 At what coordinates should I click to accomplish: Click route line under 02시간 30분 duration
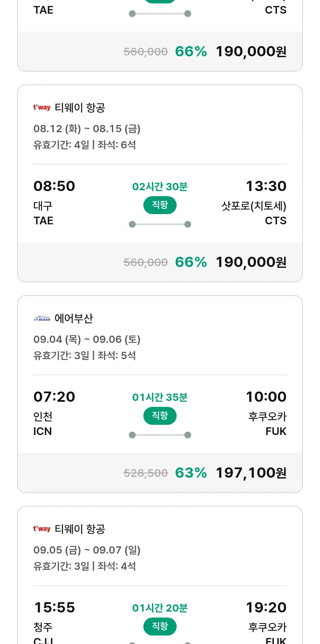(160, 224)
